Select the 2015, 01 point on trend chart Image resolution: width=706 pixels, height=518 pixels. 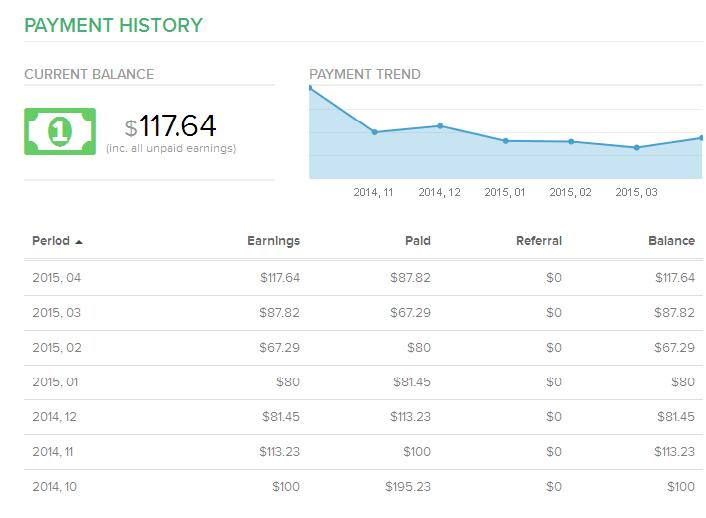pos(506,141)
